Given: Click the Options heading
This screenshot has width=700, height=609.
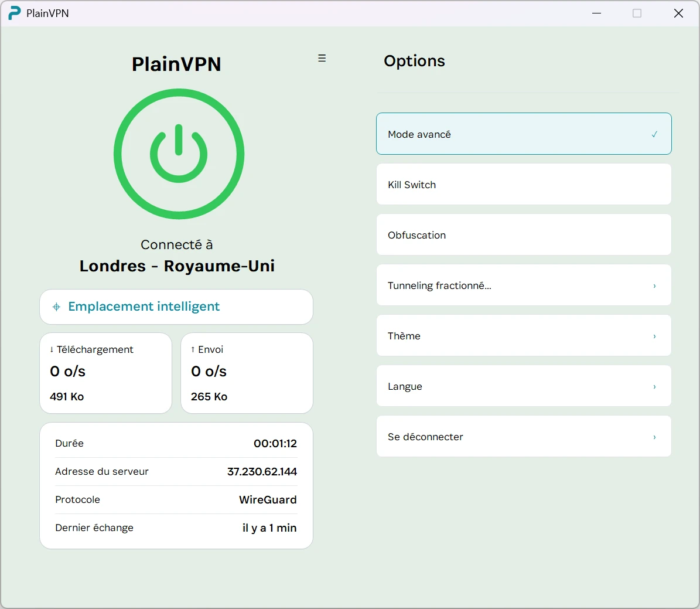Looking at the screenshot, I should click(x=414, y=61).
